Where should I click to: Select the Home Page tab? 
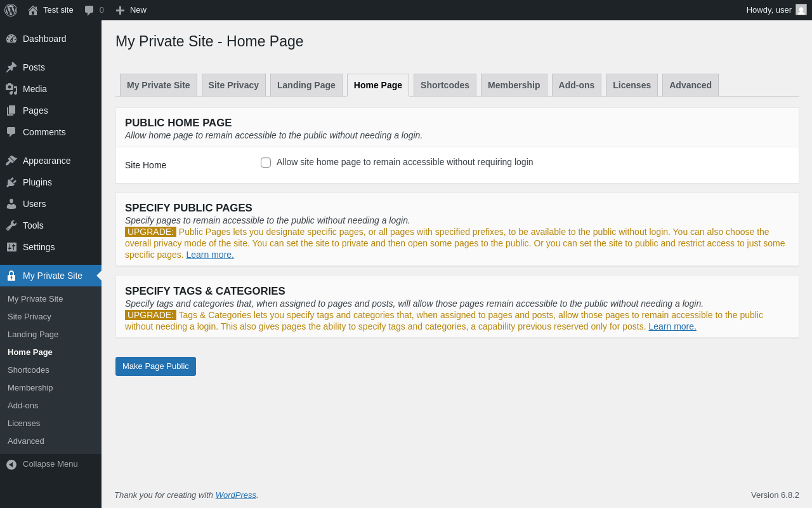[378, 85]
